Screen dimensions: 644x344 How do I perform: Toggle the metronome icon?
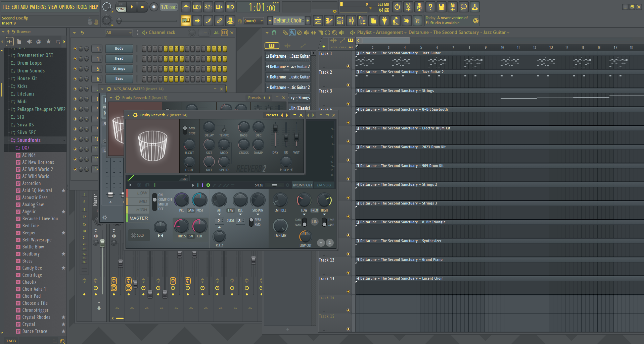pos(186,7)
